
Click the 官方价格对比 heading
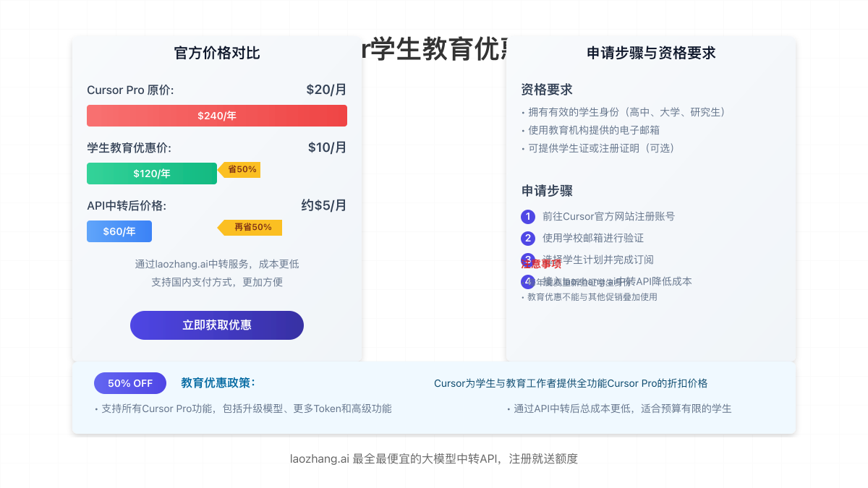pos(217,53)
